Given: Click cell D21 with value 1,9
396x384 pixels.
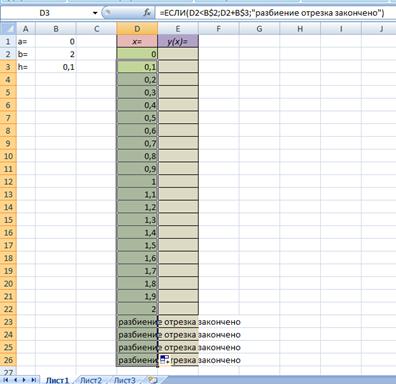Looking at the screenshot, I should tap(137, 296).
